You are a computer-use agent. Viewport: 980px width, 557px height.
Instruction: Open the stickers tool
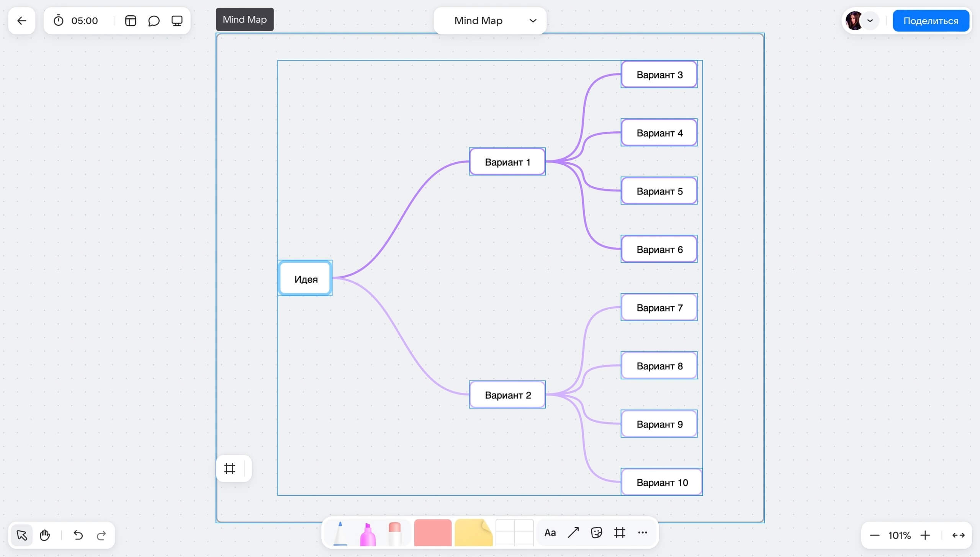tap(596, 533)
